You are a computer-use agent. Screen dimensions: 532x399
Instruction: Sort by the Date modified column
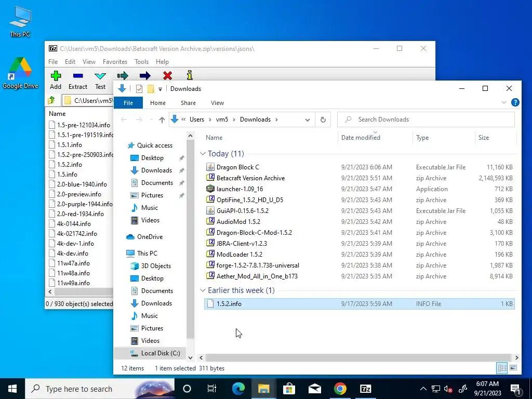tap(361, 137)
